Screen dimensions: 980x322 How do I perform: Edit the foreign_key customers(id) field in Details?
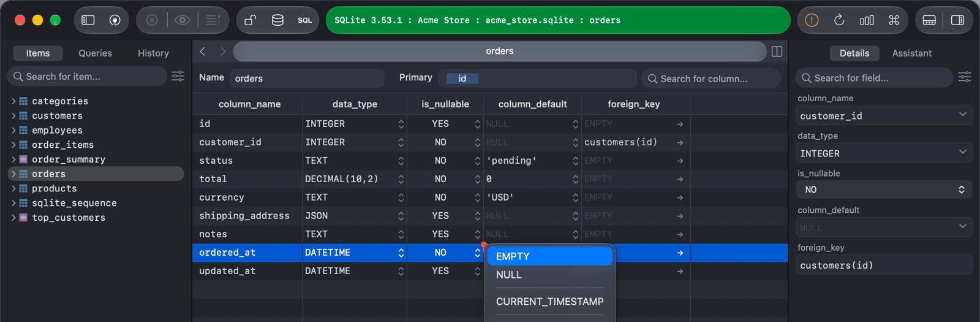pyautogui.click(x=884, y=265)
